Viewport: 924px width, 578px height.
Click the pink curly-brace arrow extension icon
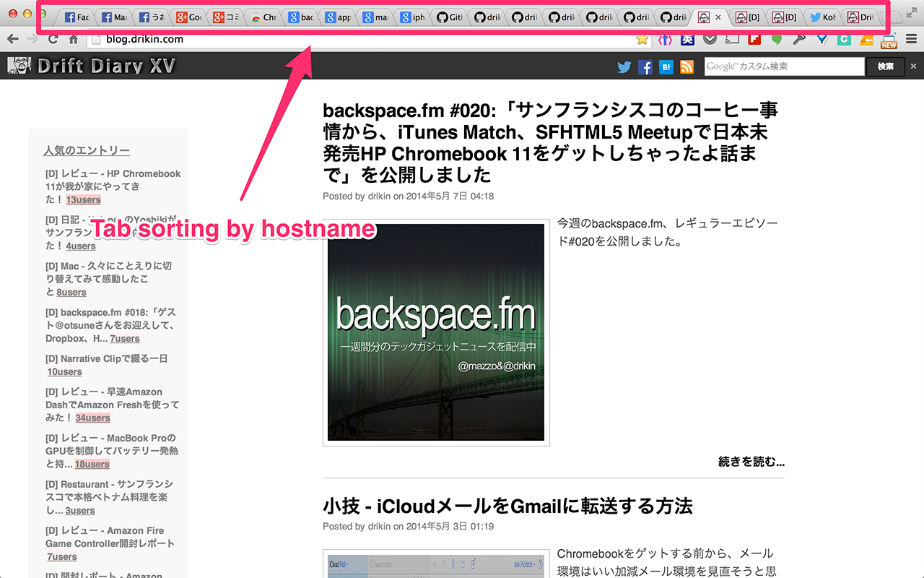pyautogui.click(x=665, y=40)
